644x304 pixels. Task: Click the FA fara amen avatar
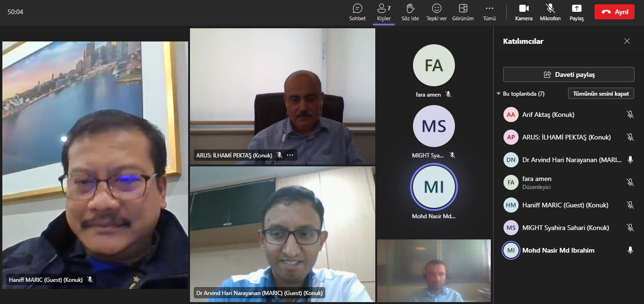coord(434,66)
